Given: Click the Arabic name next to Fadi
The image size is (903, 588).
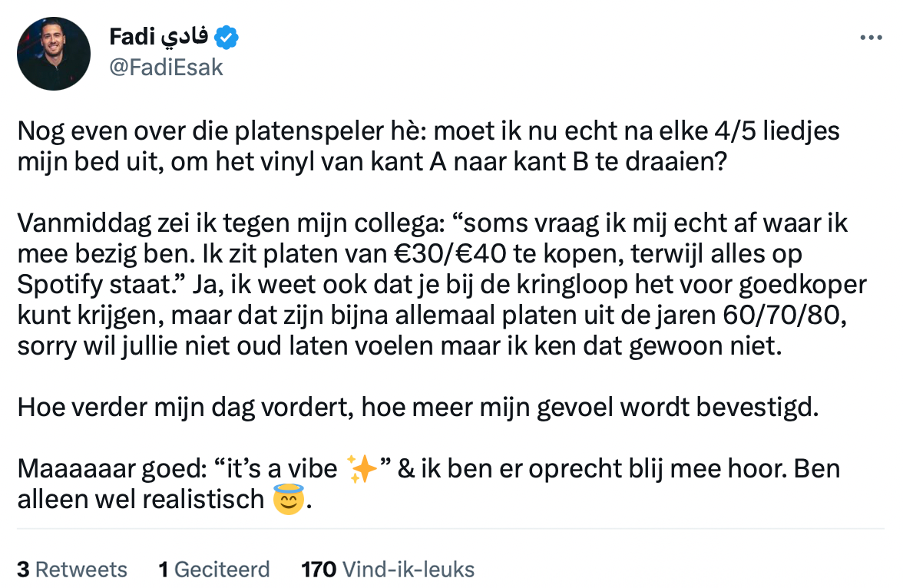Looking at the screenshot, I should pyautogui.click(x=188, y=36).
